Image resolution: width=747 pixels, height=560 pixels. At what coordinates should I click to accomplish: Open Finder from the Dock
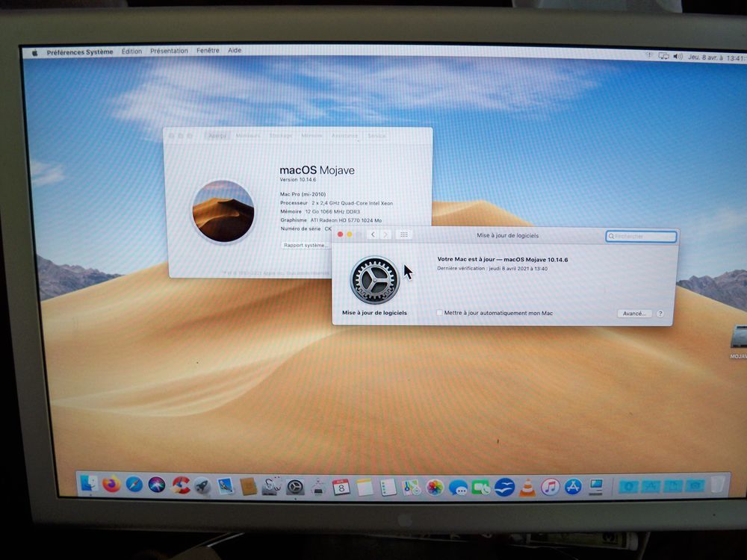tap(89, 485)
